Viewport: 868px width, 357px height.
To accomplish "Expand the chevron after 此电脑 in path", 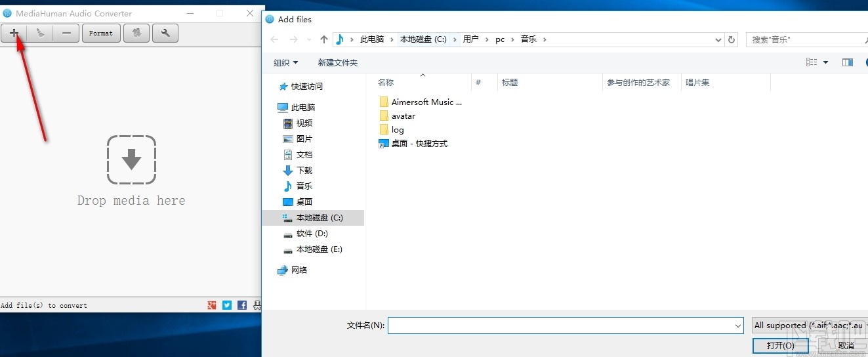I will tap(392, 39).
